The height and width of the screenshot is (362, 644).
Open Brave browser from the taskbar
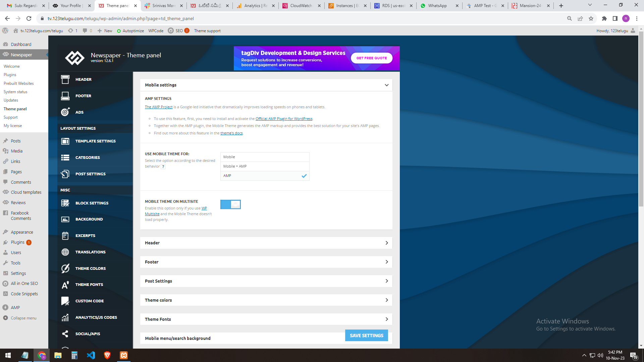tap(107, 355)
